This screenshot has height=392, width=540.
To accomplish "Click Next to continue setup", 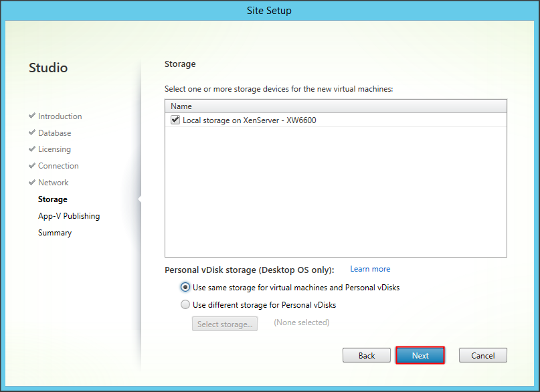I will coord(420,355).
